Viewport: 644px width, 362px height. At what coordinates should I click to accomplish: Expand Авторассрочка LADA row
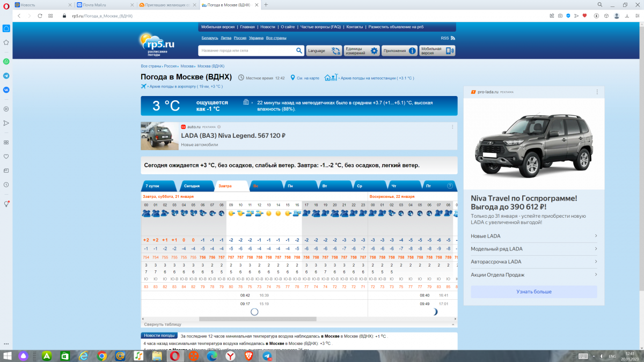click(x=534, y=262)
